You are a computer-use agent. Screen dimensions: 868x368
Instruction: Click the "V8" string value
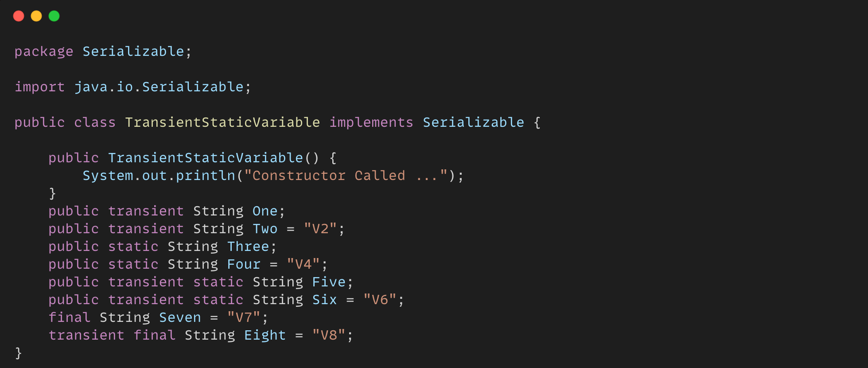point(329,335)
